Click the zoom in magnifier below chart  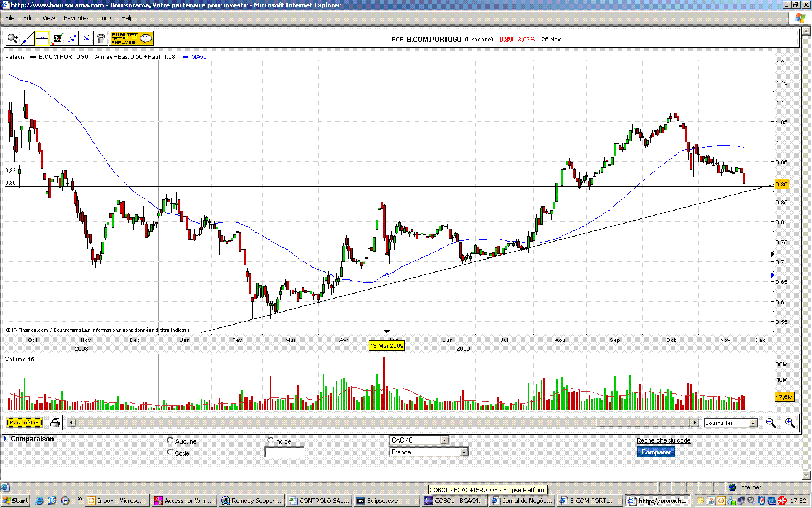pos(789,423)
